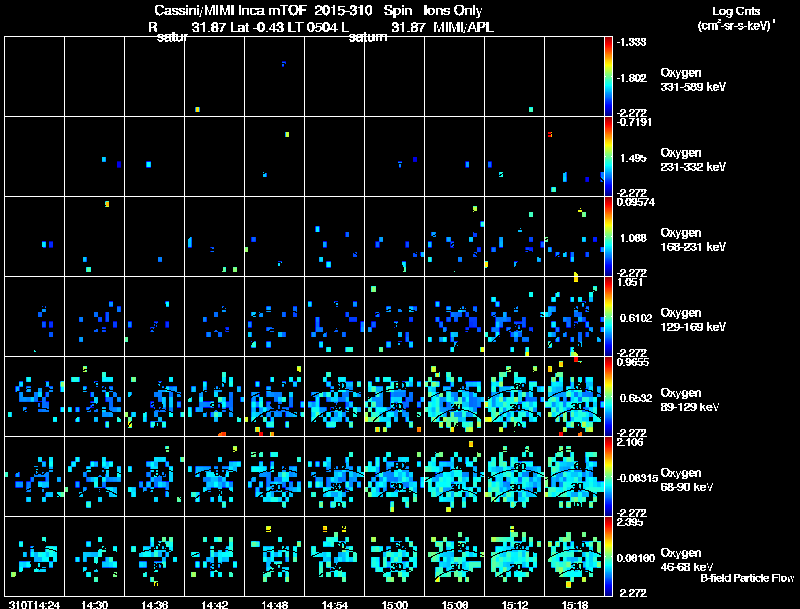The width and height of the screenshot is (800, 609).
Task: Click the color bar for Oxygen 68-90 keV
Action: pyautogui.click(x=608, y=477)
